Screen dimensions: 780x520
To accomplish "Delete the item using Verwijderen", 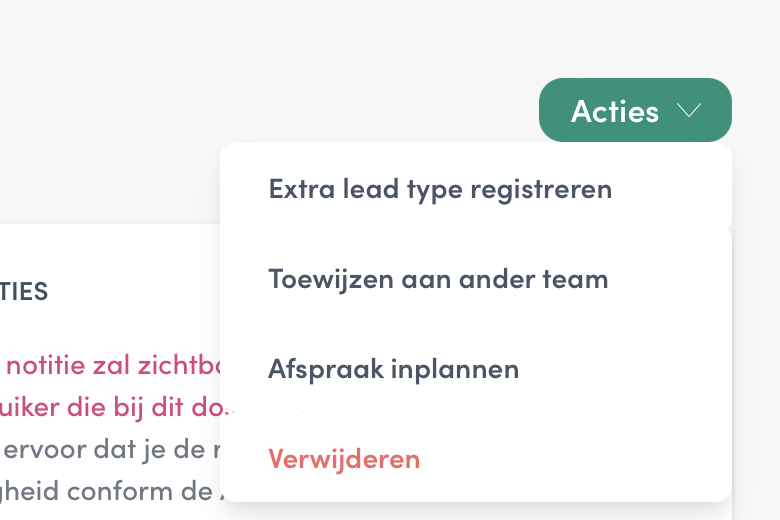I will [x=344, y=459].
